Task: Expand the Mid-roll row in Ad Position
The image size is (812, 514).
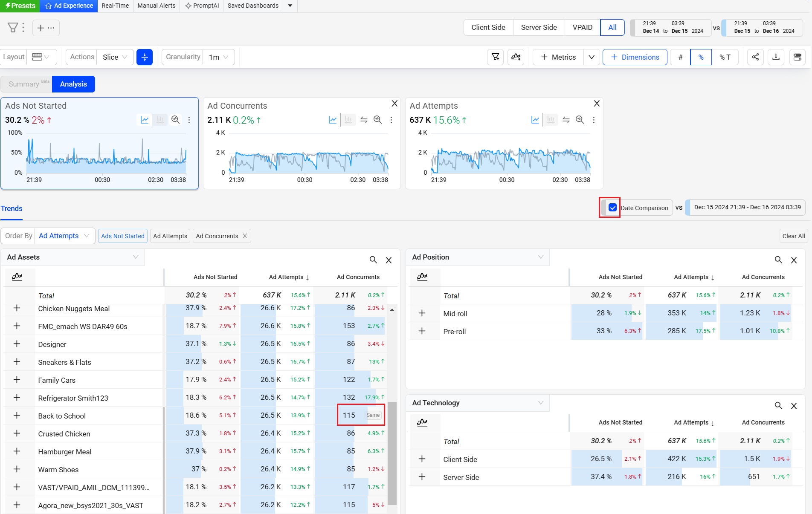Action: pyautogui.click(x=422, y=313)
